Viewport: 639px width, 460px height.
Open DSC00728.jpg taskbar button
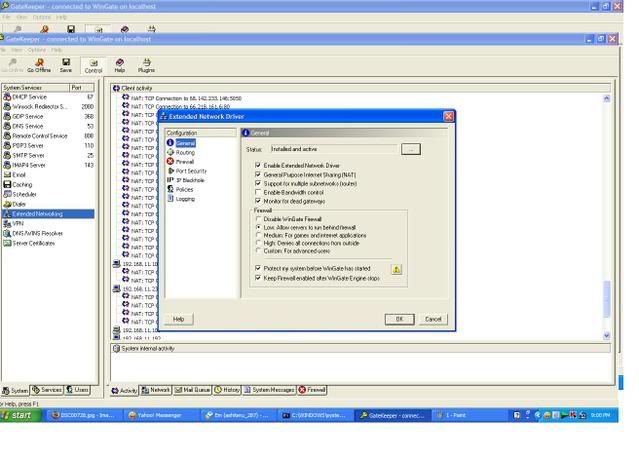tap(84, 416)
